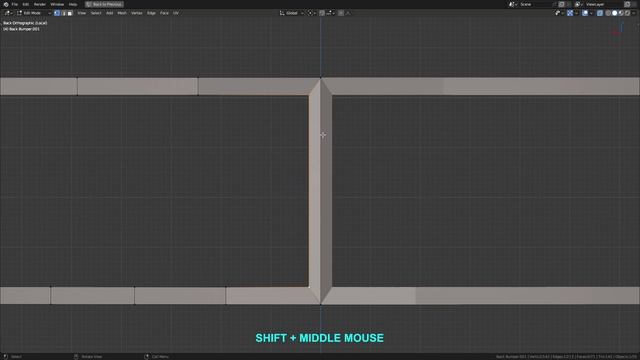The image size is (640, 360).
Task: Click the add view layer icon
Action: click(627, 4)
